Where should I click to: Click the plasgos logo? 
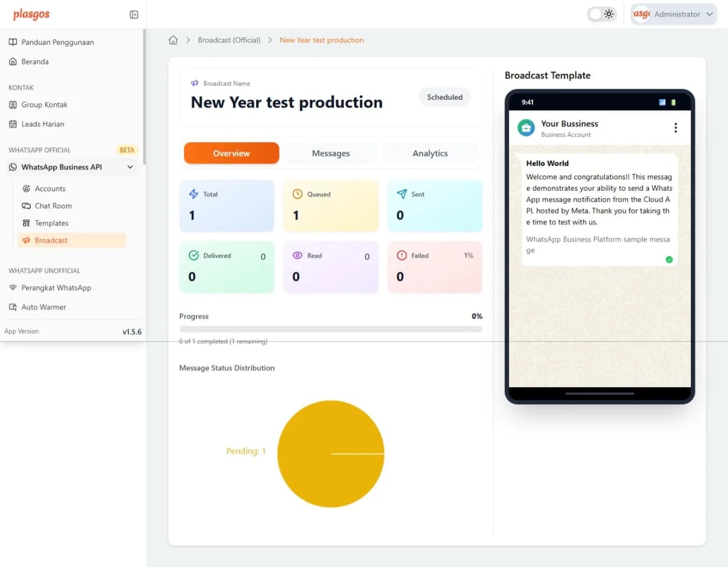tap(31, 14)
